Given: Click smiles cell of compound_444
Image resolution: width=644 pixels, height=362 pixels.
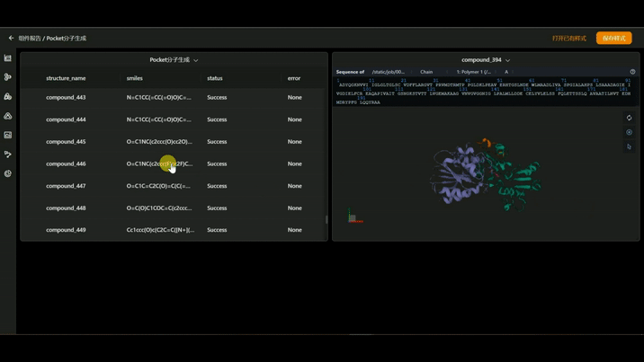Looking at the screenshot, I should click(158, 119).
